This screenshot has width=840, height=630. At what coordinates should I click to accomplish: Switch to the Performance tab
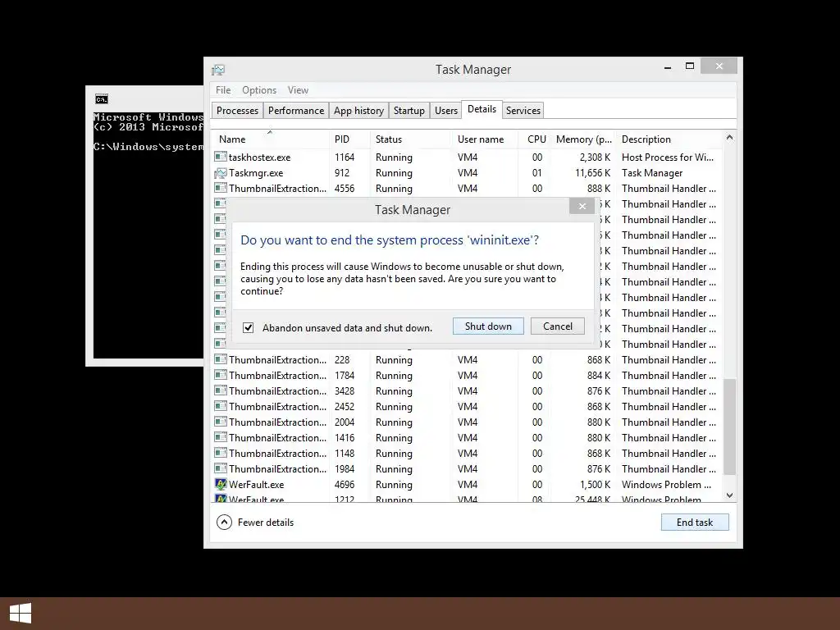[295, 111]
